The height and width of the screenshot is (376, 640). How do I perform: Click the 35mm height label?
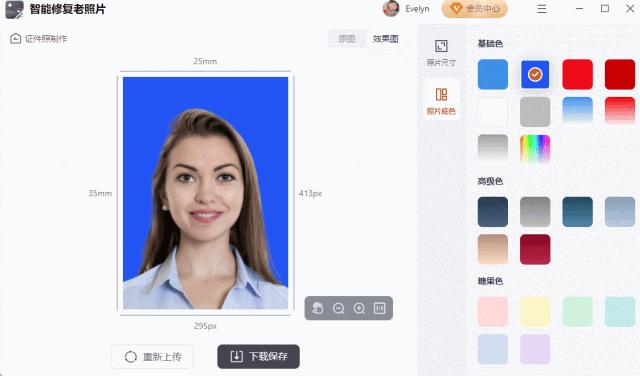[100, 193]
